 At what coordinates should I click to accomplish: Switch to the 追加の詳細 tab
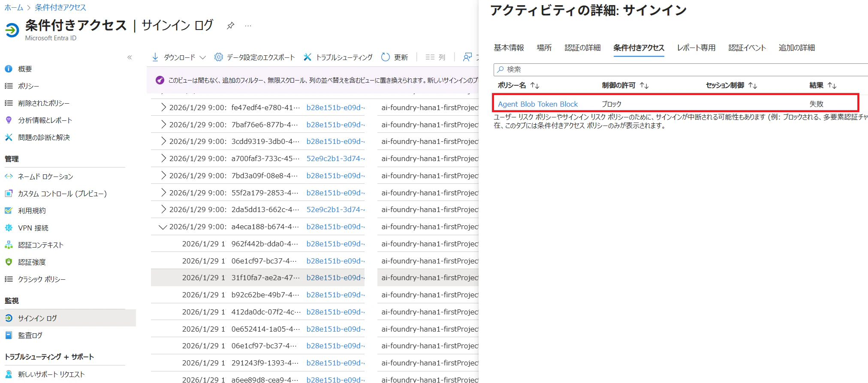pyautogui.click(x=796, y=48)
